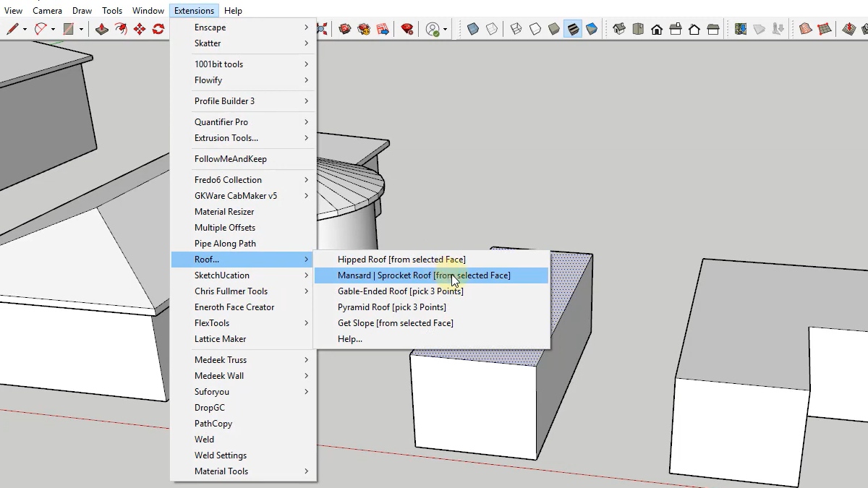Select the Move tool
Image resolution: width=868 pixels, height=488 pixels.
(x=140, y=29)
